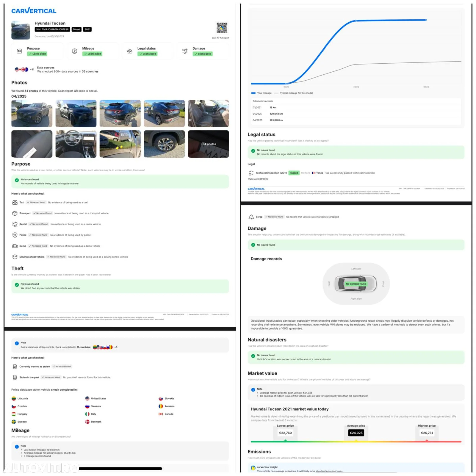Image resolution: width=476 pixels, height=476 pixels.
Task: Open the steering wheel interior photo
Action: point(76,144)
